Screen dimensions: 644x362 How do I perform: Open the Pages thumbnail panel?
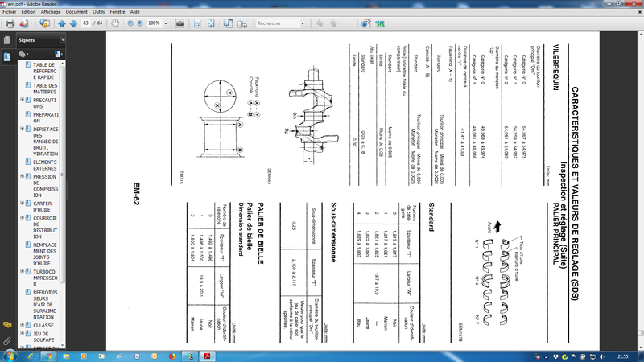[7, 39]
